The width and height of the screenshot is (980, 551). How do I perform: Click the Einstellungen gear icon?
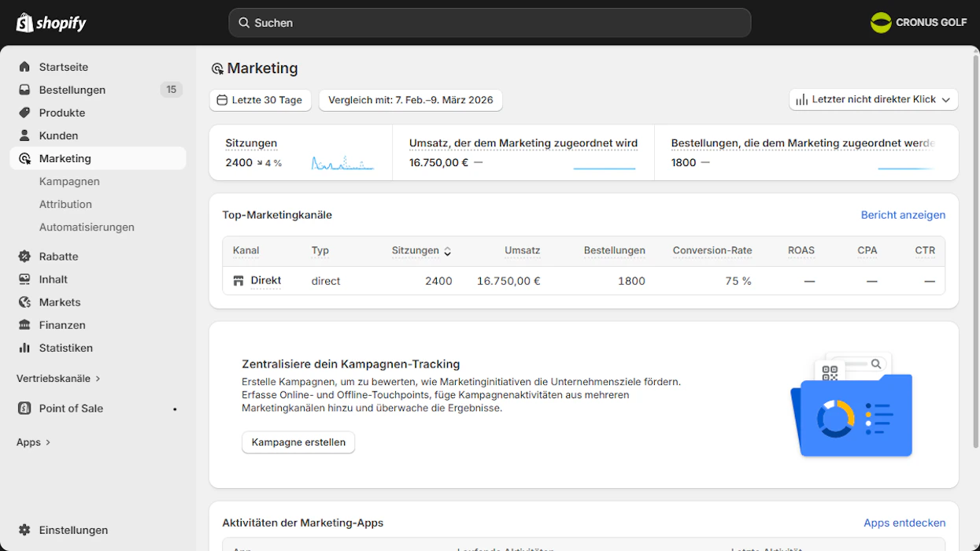pyautogui.click(x=24, y=531)
